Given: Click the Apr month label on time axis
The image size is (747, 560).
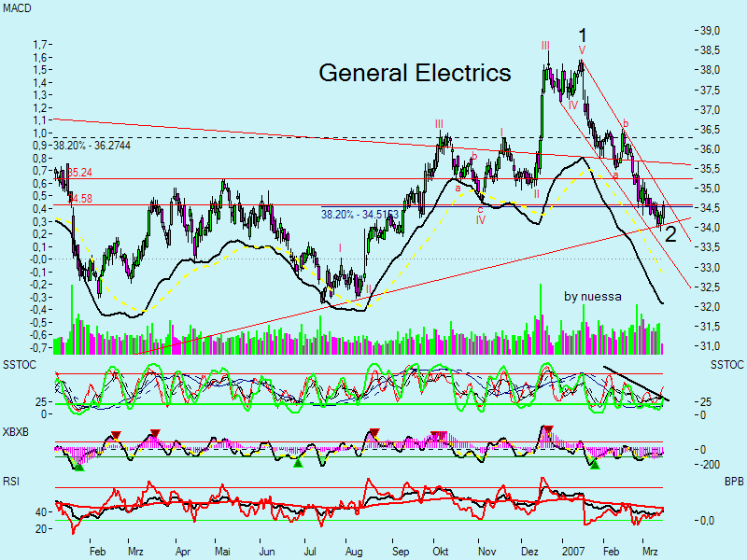Looking at the screenshot, I should pyautogui.click(x=183, y=552).
